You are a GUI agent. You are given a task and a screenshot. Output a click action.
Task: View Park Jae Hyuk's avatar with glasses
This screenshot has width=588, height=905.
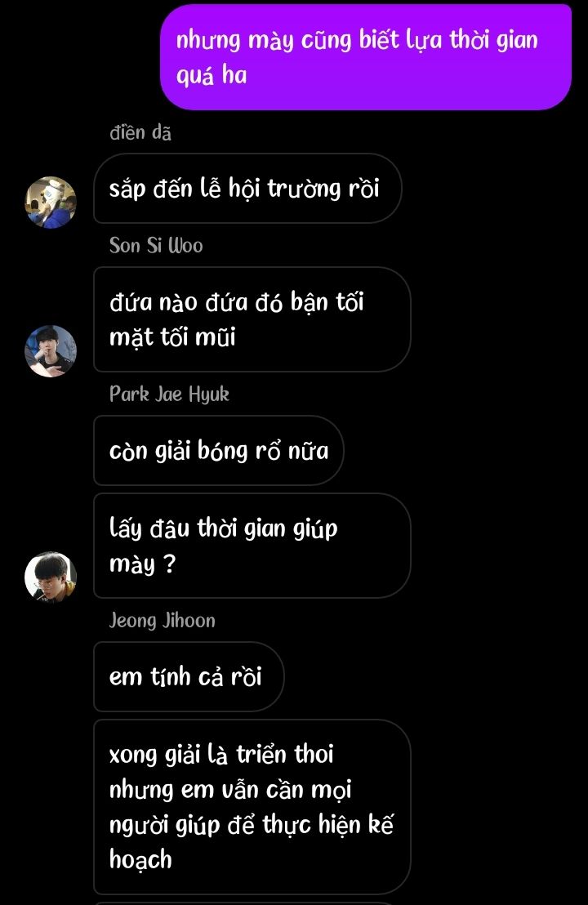tap(50, 577)
